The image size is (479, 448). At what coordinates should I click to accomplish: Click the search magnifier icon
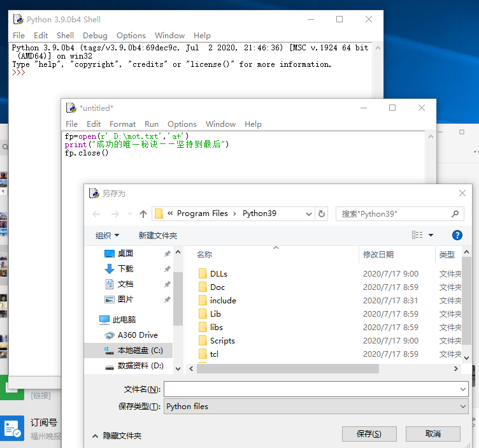[x=455, y=214]
